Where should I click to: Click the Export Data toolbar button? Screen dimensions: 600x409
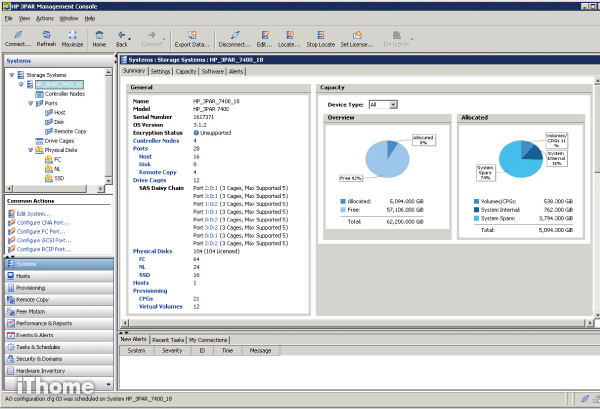(x=190, y=35)
